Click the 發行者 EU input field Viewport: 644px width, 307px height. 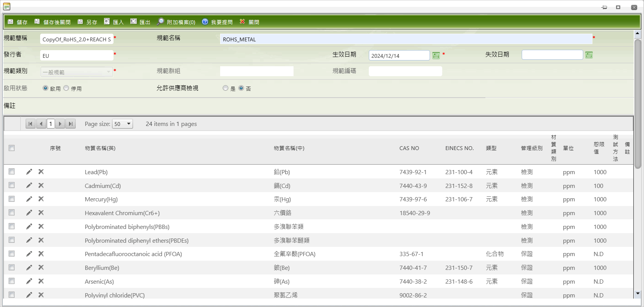76,56
